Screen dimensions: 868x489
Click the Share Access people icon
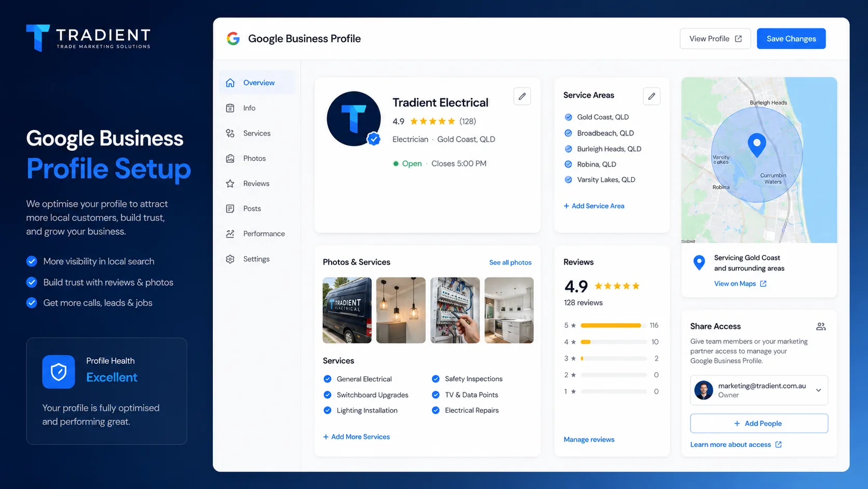tap(821, 326)
